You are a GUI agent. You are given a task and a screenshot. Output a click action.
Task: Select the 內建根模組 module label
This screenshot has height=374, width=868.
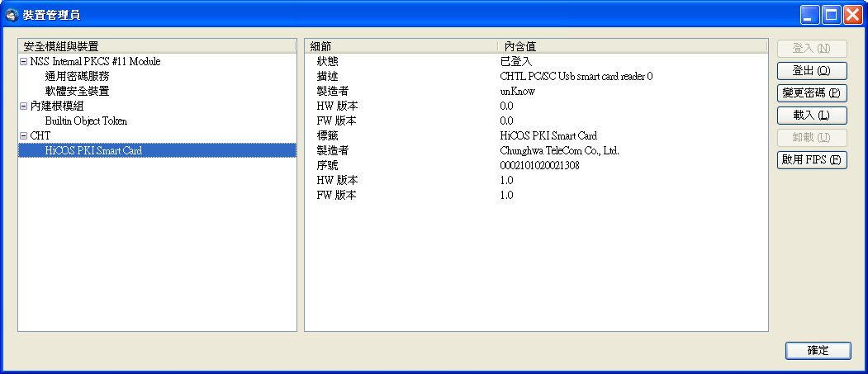click(x=57, y=106)
